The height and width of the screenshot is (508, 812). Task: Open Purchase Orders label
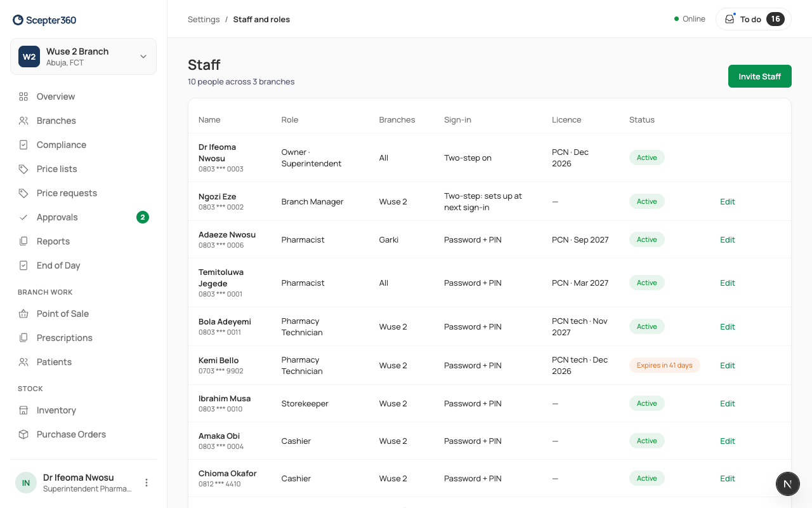tap(71, 434)
